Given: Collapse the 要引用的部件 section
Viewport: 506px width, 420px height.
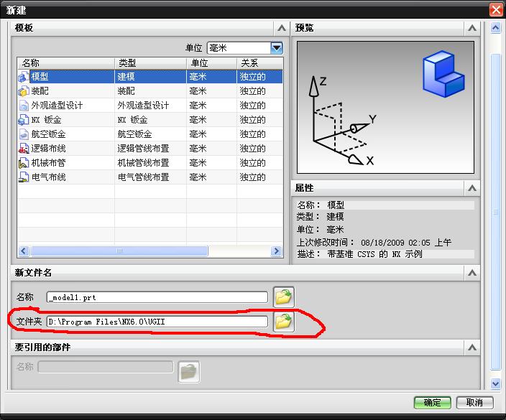Looking at the screenshot, I should tap(471, 347).
